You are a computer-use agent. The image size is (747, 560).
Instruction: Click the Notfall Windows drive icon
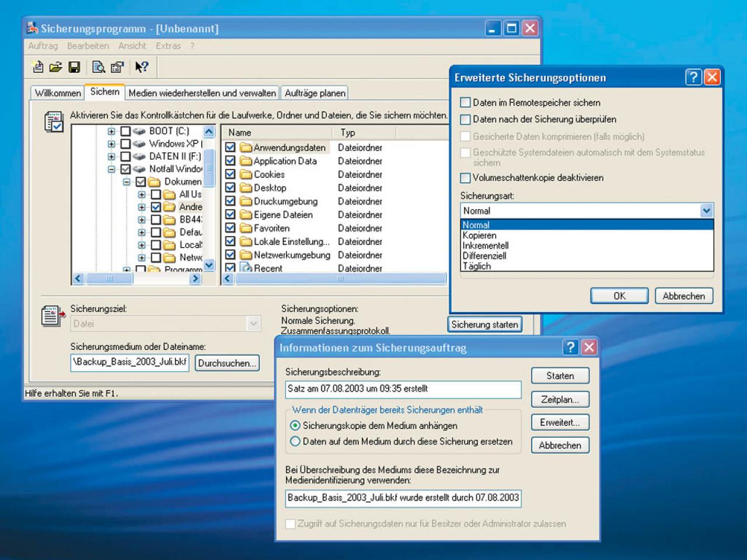[139, 169]
